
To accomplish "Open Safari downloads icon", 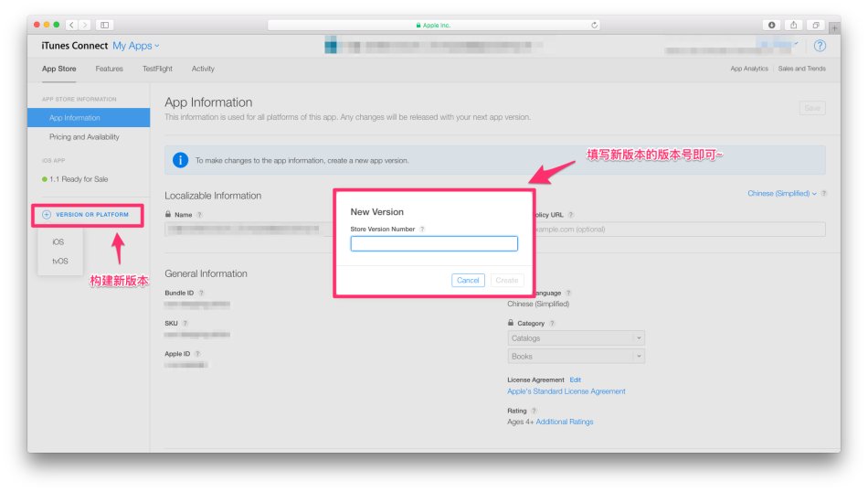I will point(772,25).
